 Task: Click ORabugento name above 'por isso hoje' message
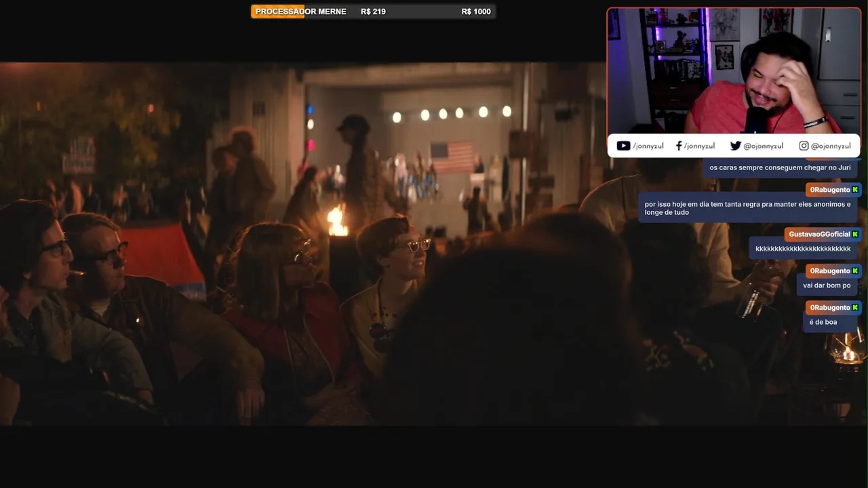pyautogui.click(x=829, y=190)
